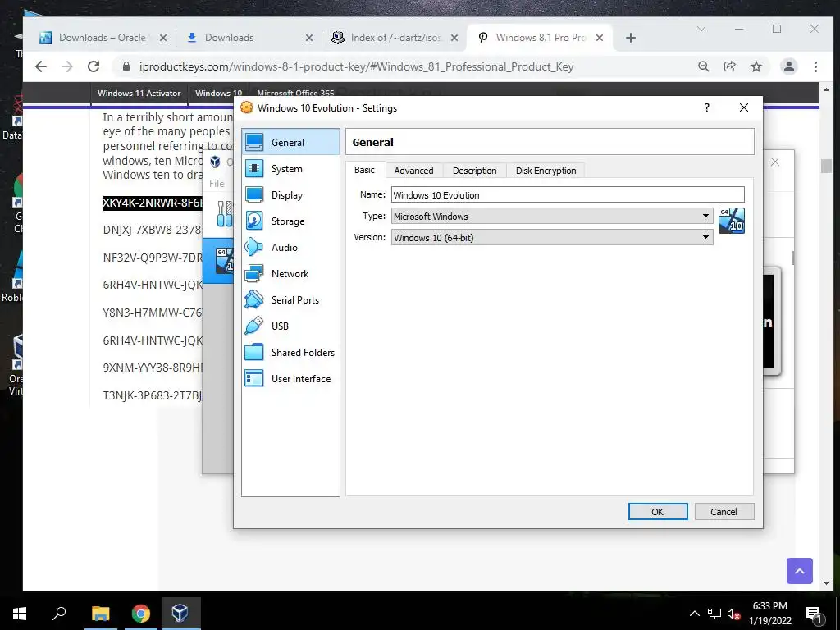840x630 pixels.
Task: Open Chrome's zoom indicator icon
Action: coord(703,66)
